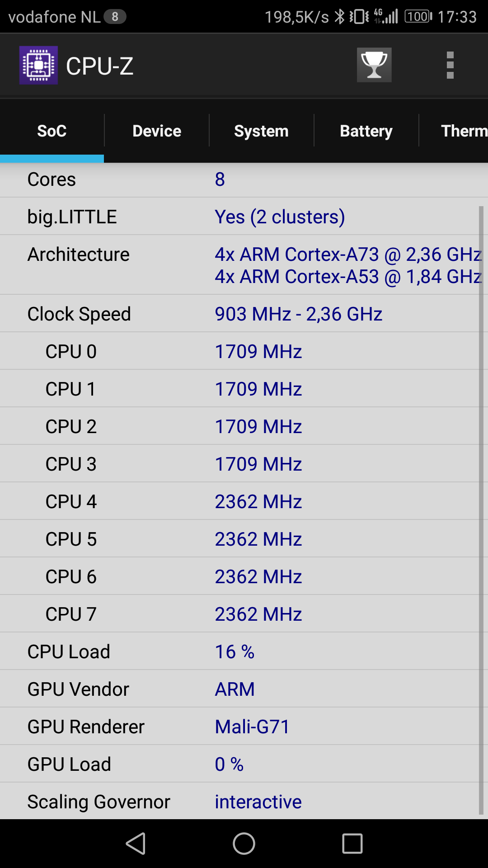Viewport: 488px width, 868px height.
Task: Tap the notification count badge 8
Action: [115, 17]
